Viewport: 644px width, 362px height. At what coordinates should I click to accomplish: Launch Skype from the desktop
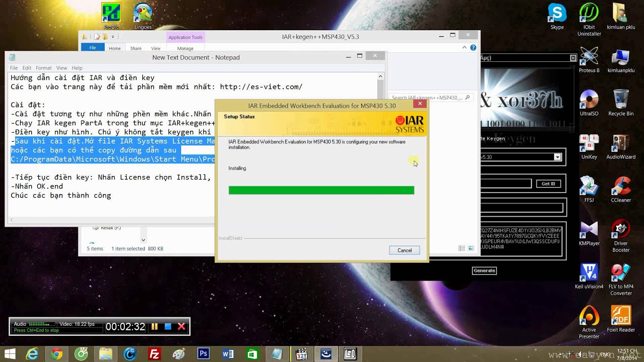[557, 16]
